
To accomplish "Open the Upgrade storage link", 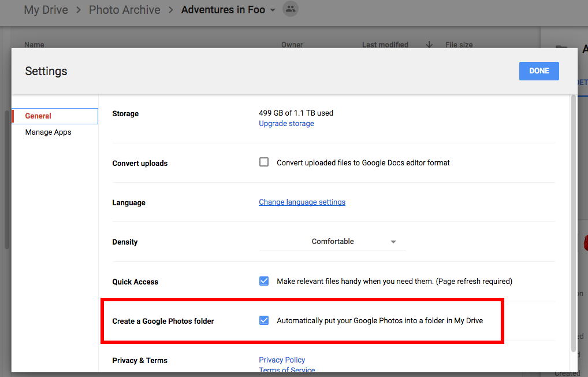I will (x=286, y=123).
